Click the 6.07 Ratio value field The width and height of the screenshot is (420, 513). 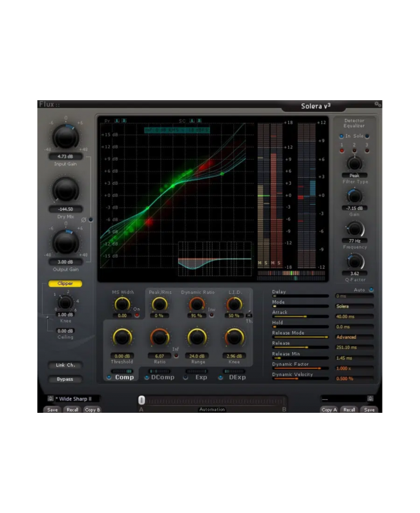(160, 355)
